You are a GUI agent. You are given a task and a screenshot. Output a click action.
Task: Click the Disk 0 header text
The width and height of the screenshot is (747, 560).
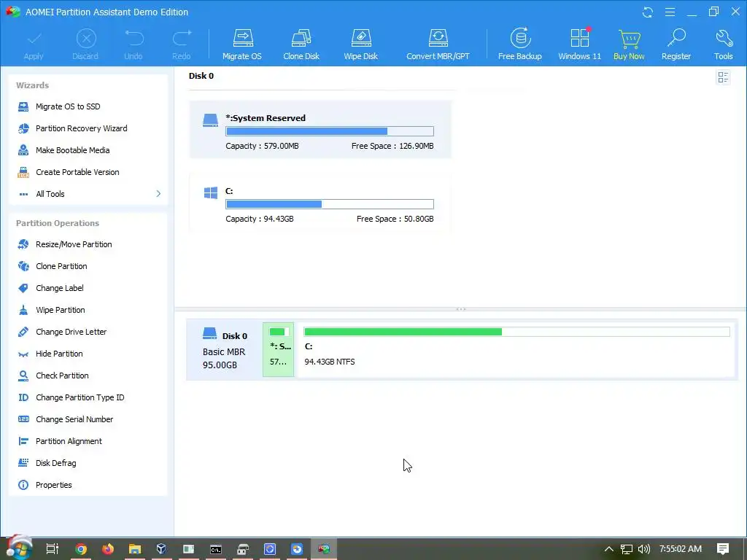[201, 76]
